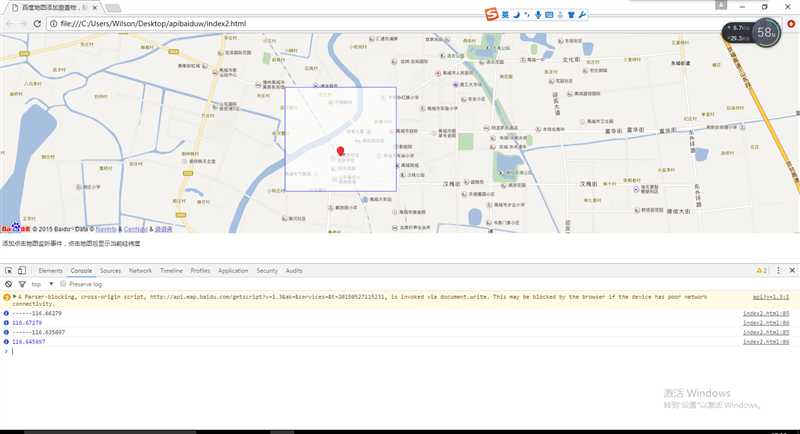Toggle the Sogou punctuation mode icon
Viewport: 800px width, 434px height.
[x=527, y=15]
